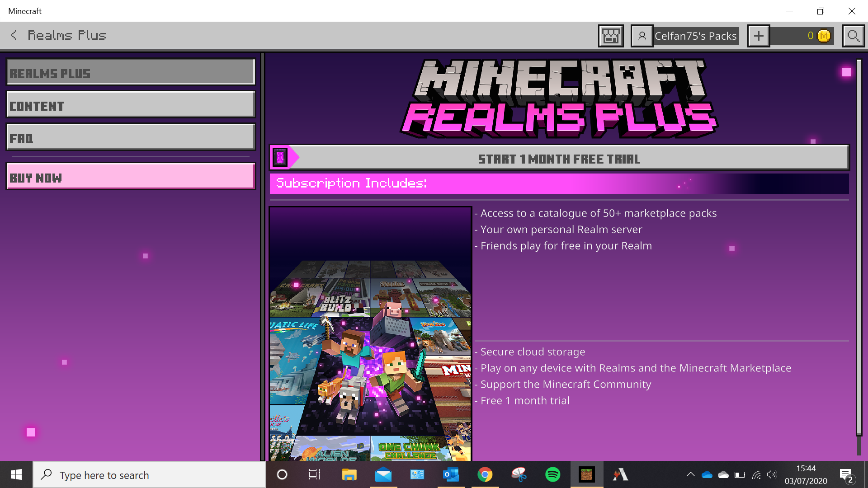868x488 pixels.
Task: Go back using the Realms Plus arrow
Action: coord(14,35)
